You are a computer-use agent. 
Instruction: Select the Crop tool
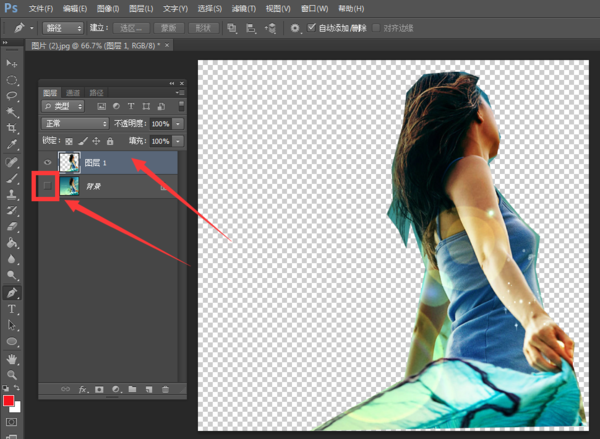click(11, 128)
